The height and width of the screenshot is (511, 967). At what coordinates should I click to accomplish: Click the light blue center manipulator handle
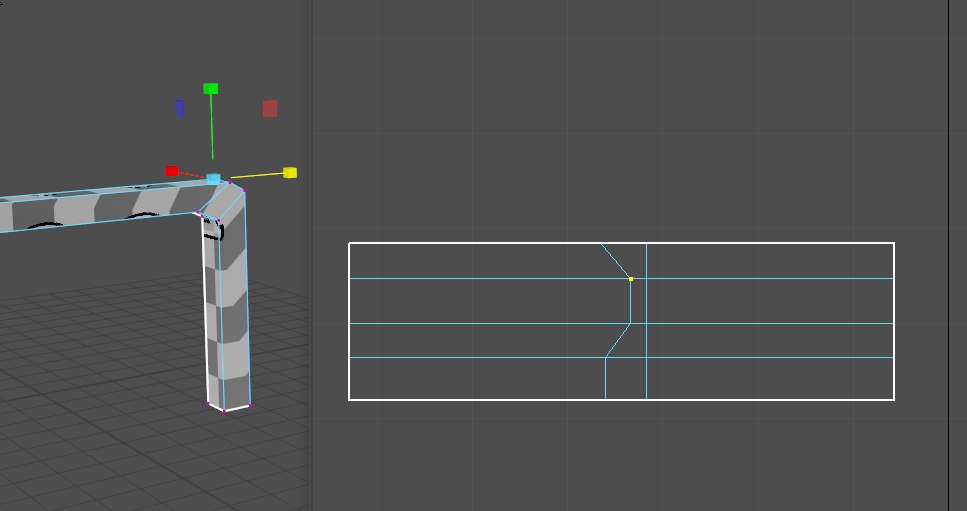coord(213,179)
